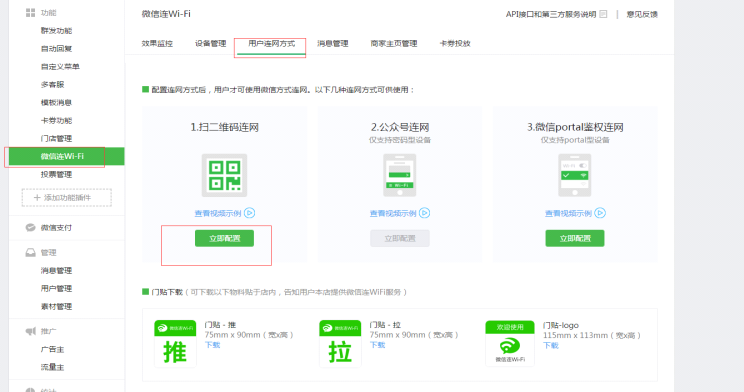Switch to the 设备管理 tab
The height and width of the screenshot is (392, 744).
[x=211, y=44]
